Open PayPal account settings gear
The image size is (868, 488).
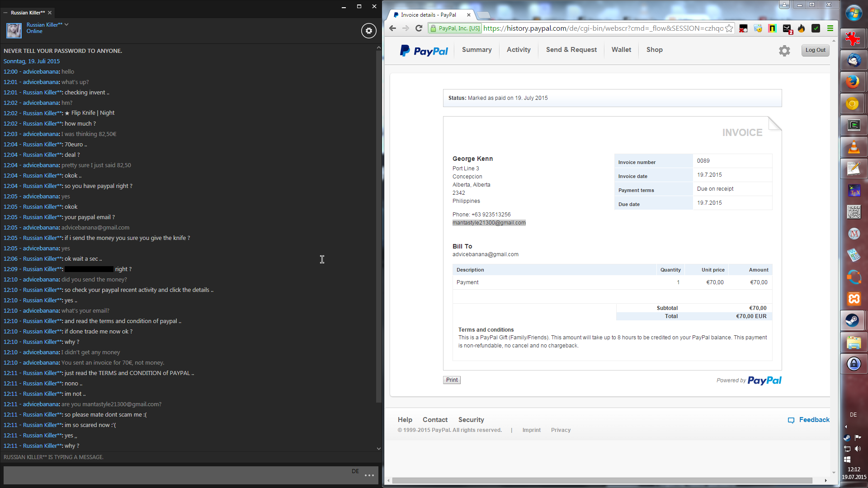point(784,51)
